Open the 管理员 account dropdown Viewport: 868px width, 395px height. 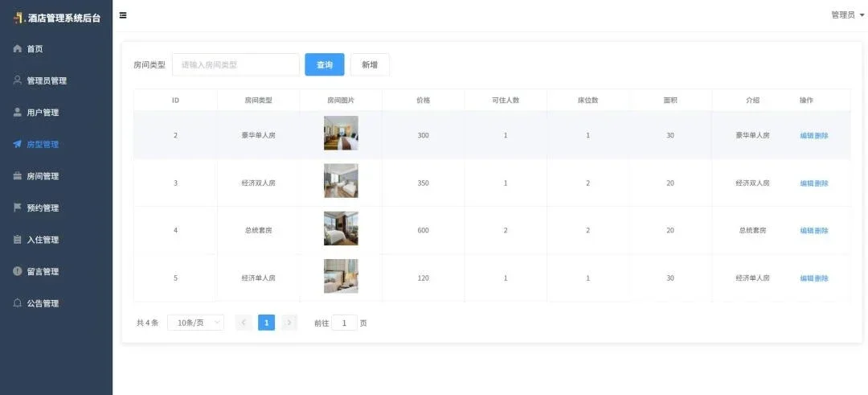coord(847,15)
